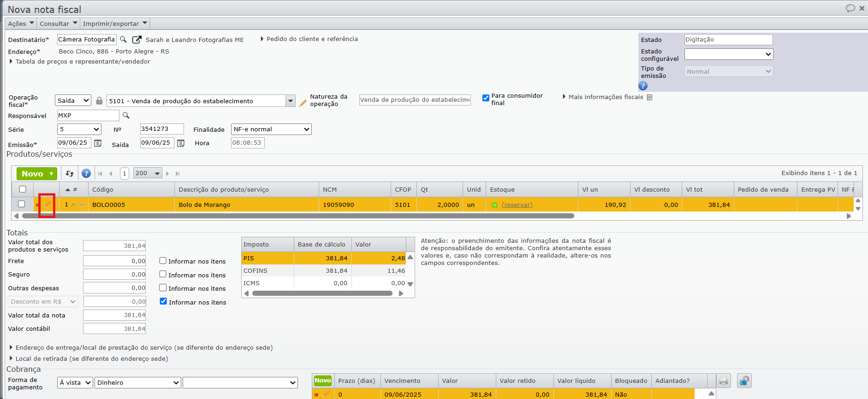Click the help icon in products toolbar
The height and width of the screenshot is (399, 868).
pyautogui.click(x=86, y=174)
